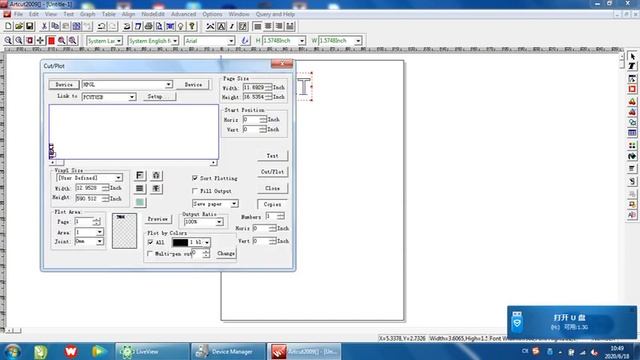
Task: Click the light bulb icon in the toolbar
Action: 181,27
